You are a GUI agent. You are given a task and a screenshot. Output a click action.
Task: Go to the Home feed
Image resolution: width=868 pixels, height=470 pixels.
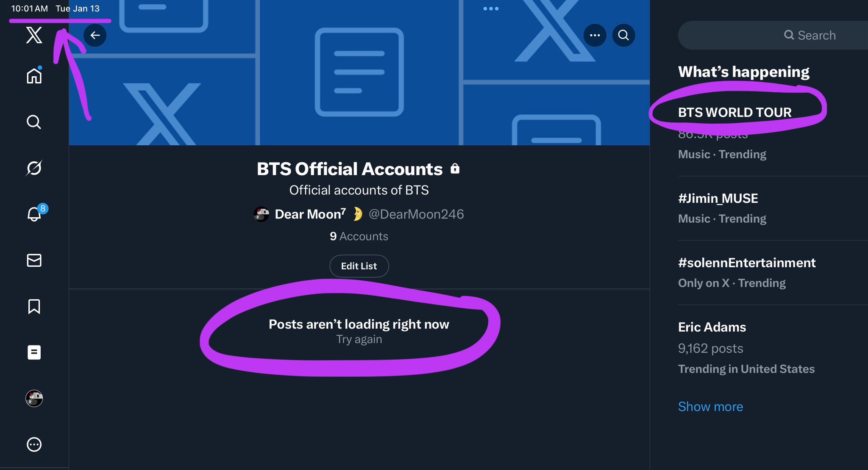34,76
